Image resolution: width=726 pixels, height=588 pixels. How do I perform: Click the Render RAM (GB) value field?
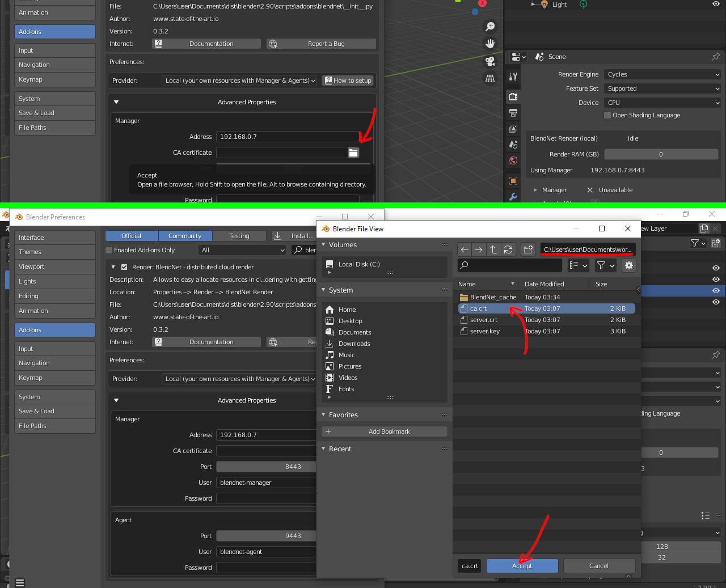click(x=661, y=154)
